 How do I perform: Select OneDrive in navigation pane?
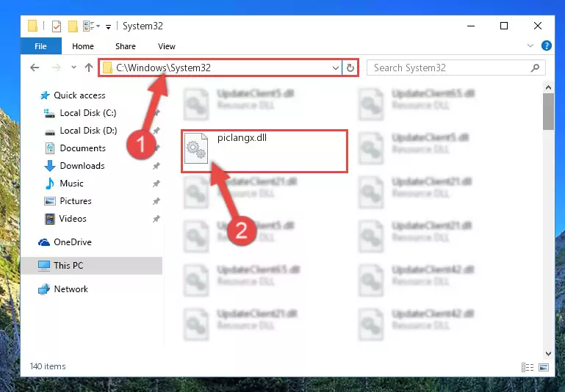[73, 242]
